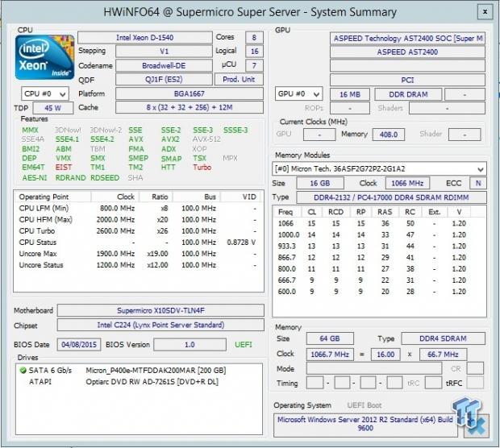Click the BGA1667 platform field
Image resolution: width=500 pixels, height=448 pixels.
tap(189, 93)
